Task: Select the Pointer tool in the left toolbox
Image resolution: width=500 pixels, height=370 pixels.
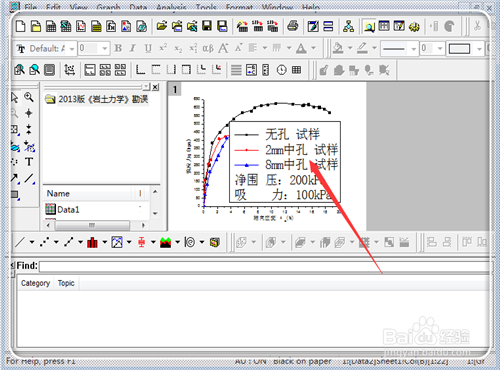Action: (14, 98)
